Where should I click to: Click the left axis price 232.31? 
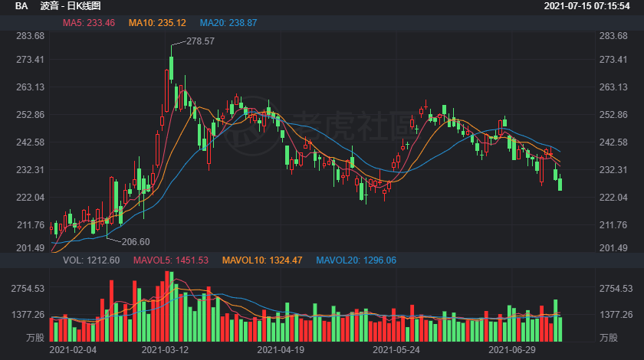(31, 169)
